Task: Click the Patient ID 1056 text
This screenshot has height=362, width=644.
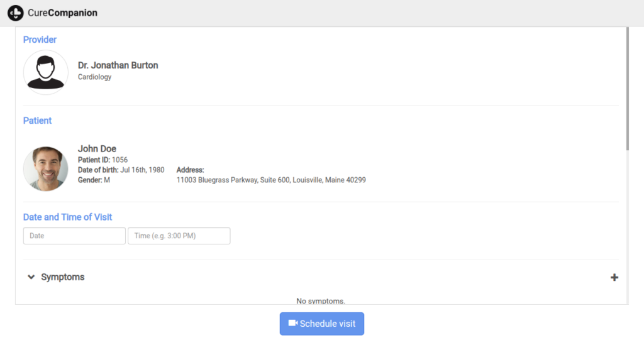Action: (103, 160)
